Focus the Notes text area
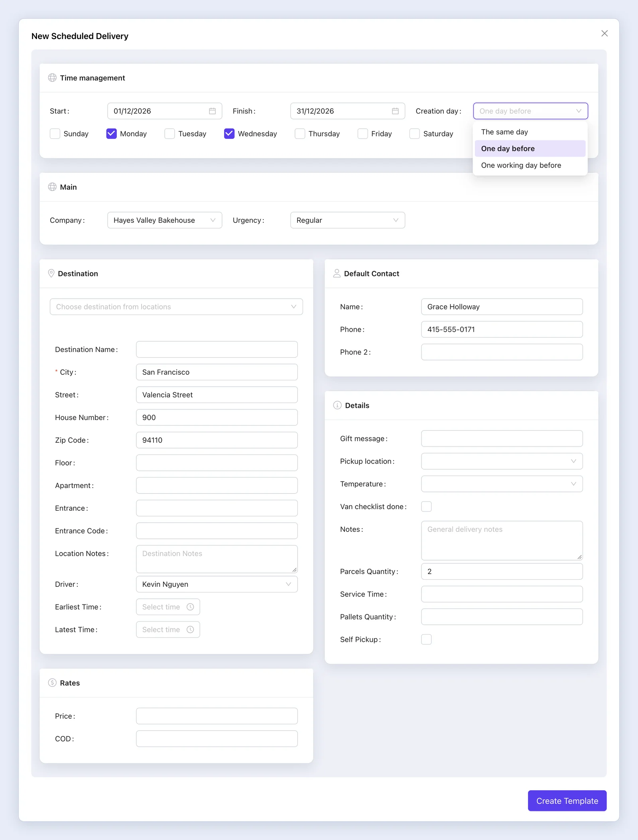 coord(502,541)
